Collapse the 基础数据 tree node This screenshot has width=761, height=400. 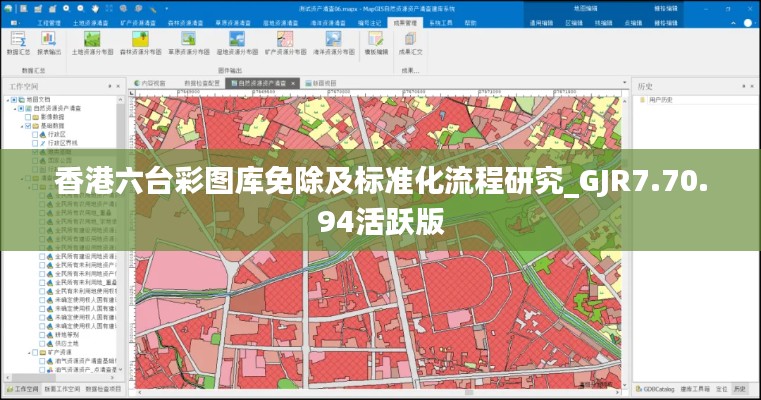coord(22,126)
